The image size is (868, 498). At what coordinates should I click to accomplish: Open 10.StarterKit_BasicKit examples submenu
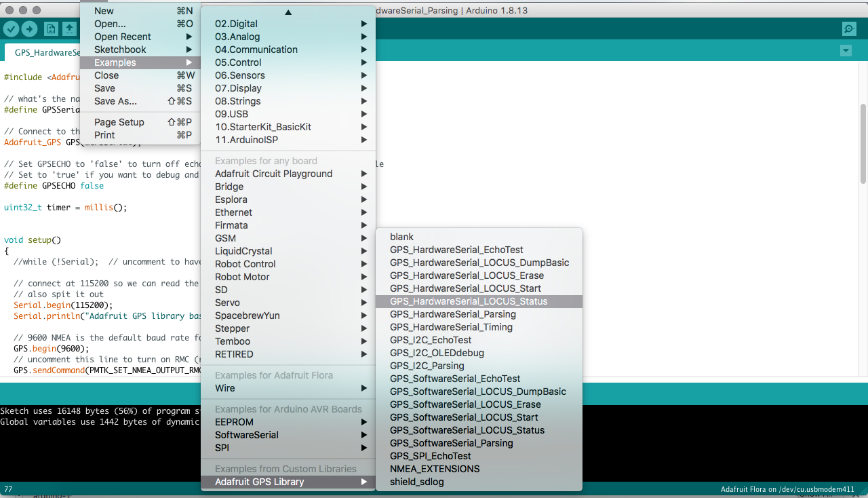click(288, 127)
